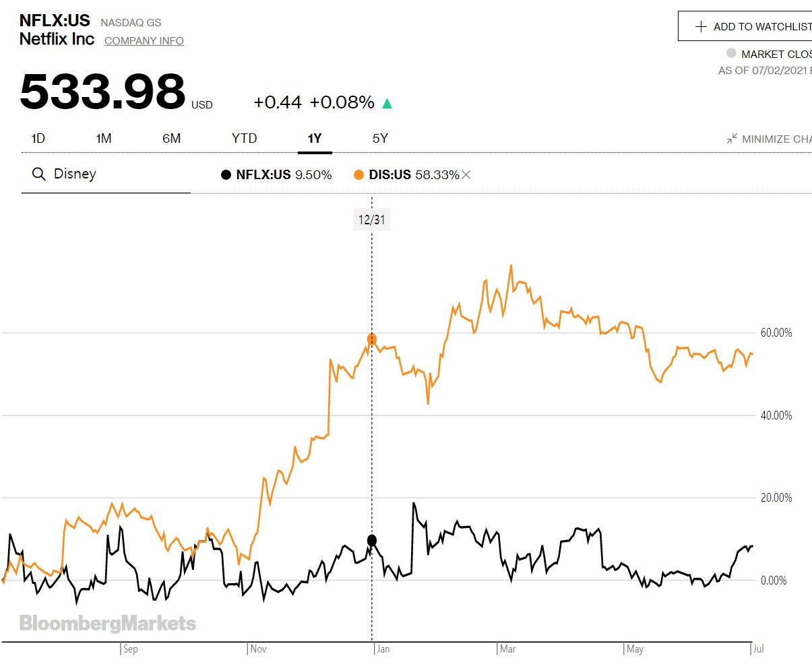Click the ADD TO WATCHLIST button
The height and width of the screenshot is (664, 812).
[x=745, y=26]
